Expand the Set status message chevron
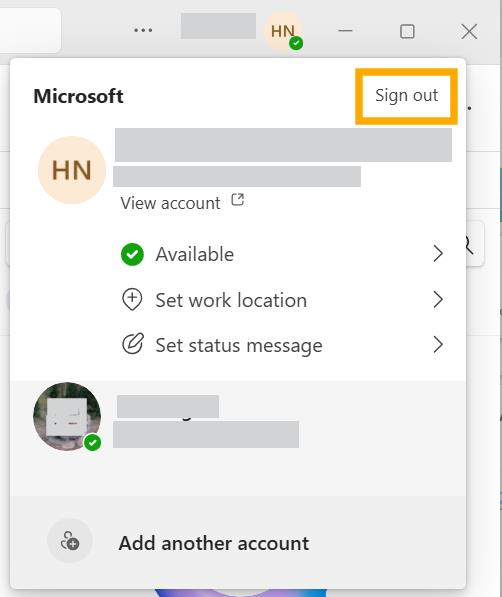 tap(438, 345)
